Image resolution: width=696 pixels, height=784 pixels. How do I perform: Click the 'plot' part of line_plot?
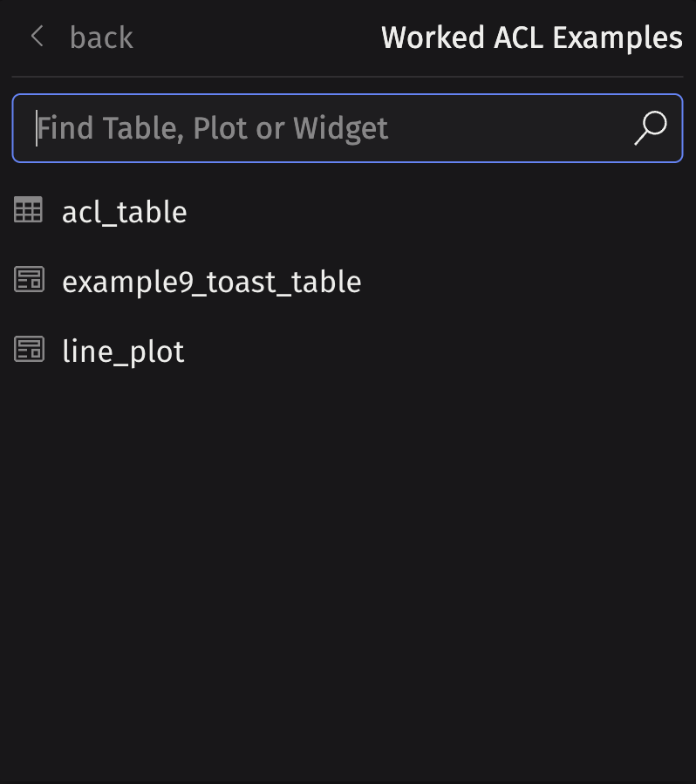[156, 353]
